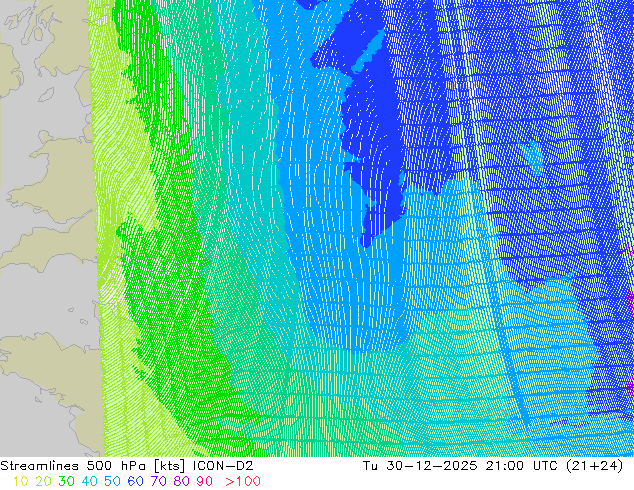Click the legend value 50
Viewport: 634px width, 490px height.
112,481
